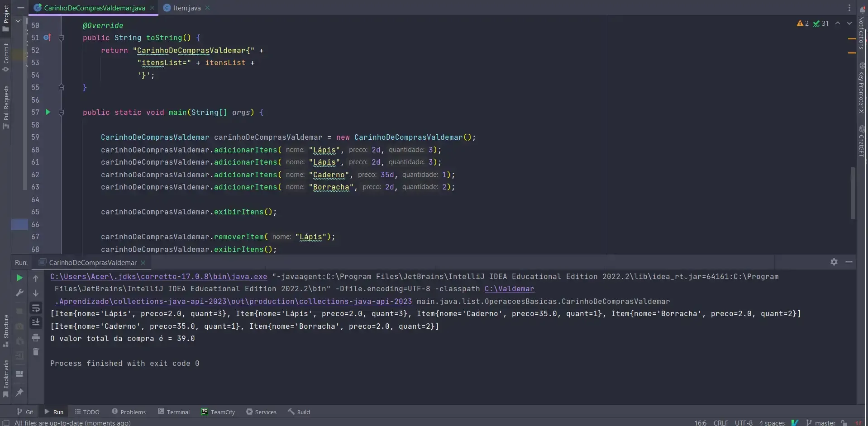Open the TODO tool window
This screenshot has height=426, width=868.
click(87, 412)
